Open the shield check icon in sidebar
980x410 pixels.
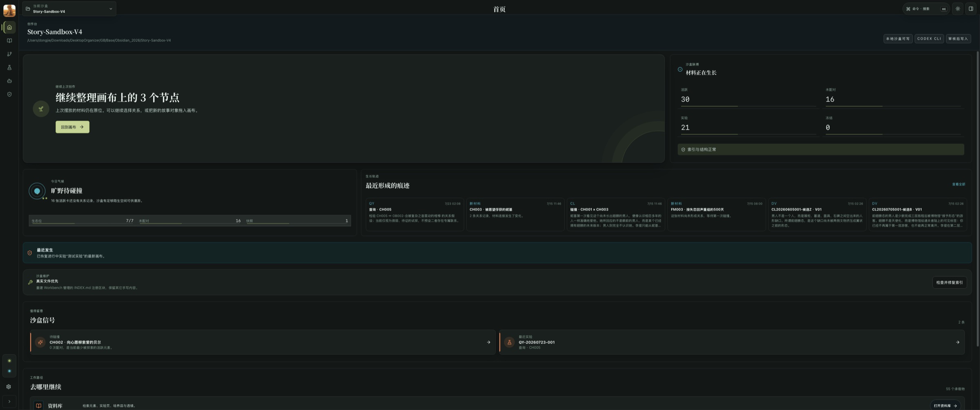(x=9, y=94)
